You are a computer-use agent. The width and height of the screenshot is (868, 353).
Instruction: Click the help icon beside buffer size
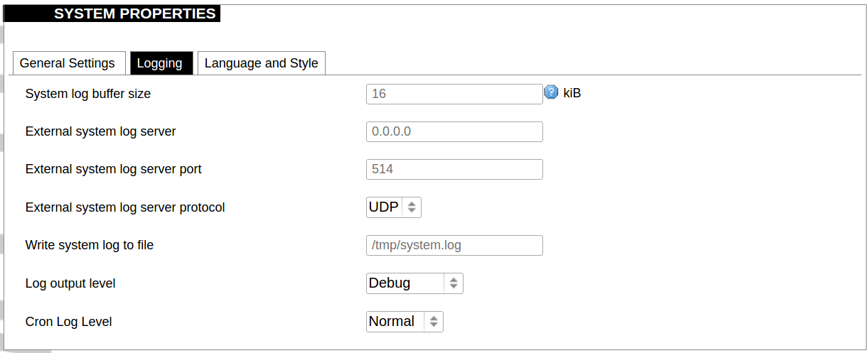[551, 92]
